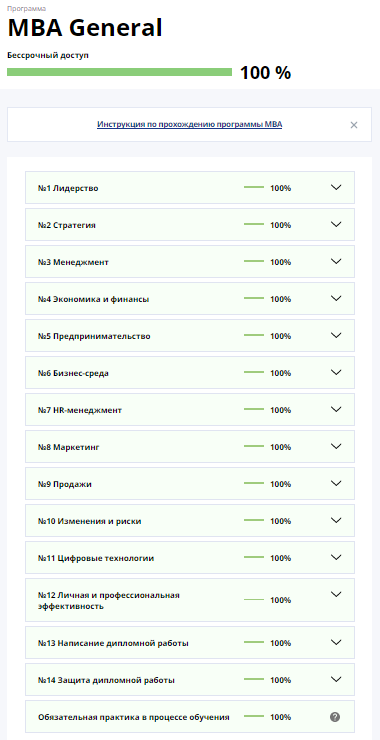This screenshot has height=740, width=380.
Task: Expand №7 HR-менеджмент chevron
Action: 336,409
